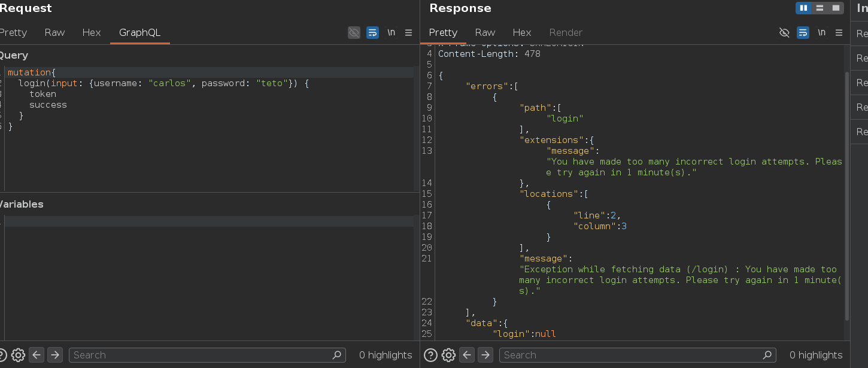Switch Request view to Hex tab
This screenshot has width=868, height=368.
[92, 32]
